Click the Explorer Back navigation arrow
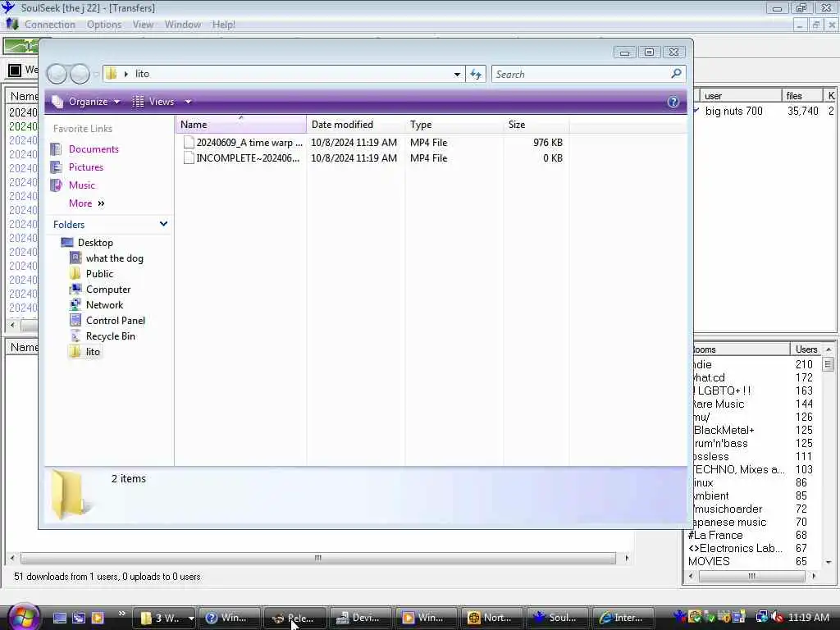The width and height of the screenshot is (840, 630). [x=57, y=74]
